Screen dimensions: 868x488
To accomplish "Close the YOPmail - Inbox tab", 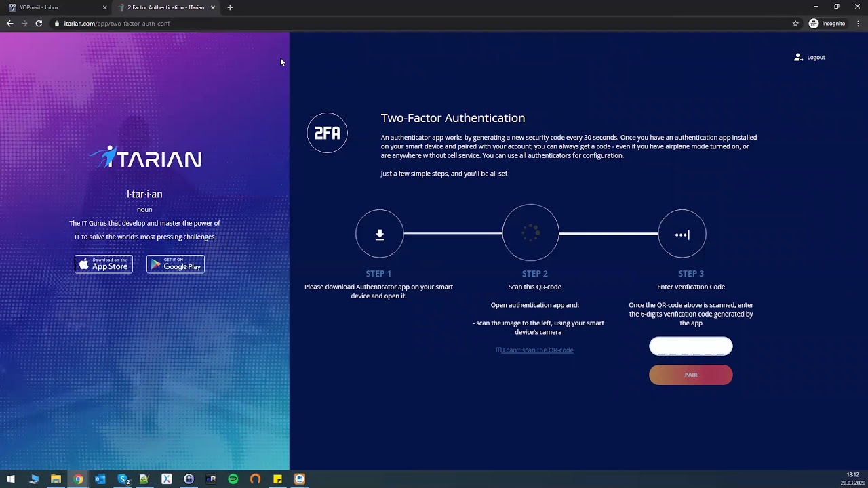I will point(104,7).
